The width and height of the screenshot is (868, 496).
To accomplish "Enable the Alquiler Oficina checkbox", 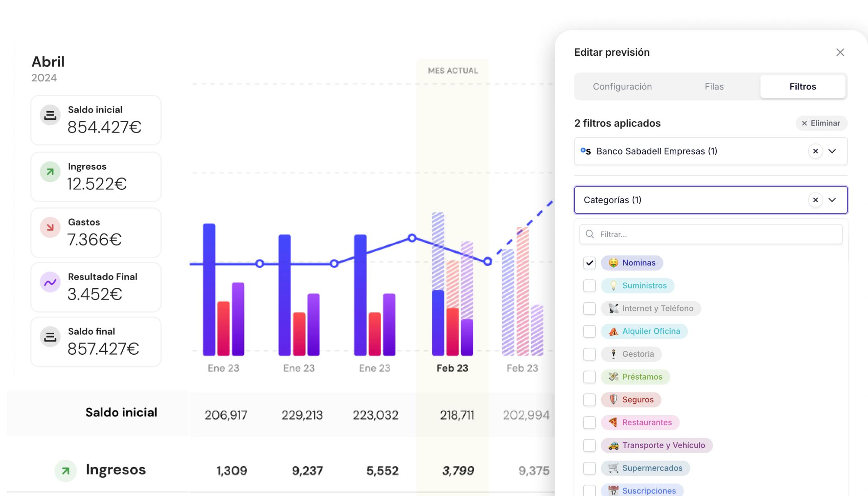I will 589,331.
